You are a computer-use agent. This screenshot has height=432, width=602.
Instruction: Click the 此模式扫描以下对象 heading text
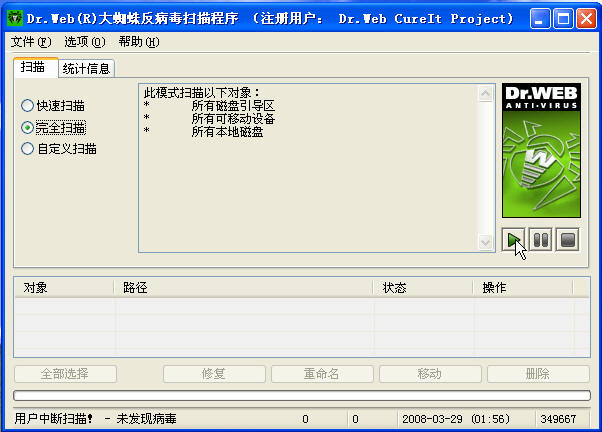[x=202, y=93]
